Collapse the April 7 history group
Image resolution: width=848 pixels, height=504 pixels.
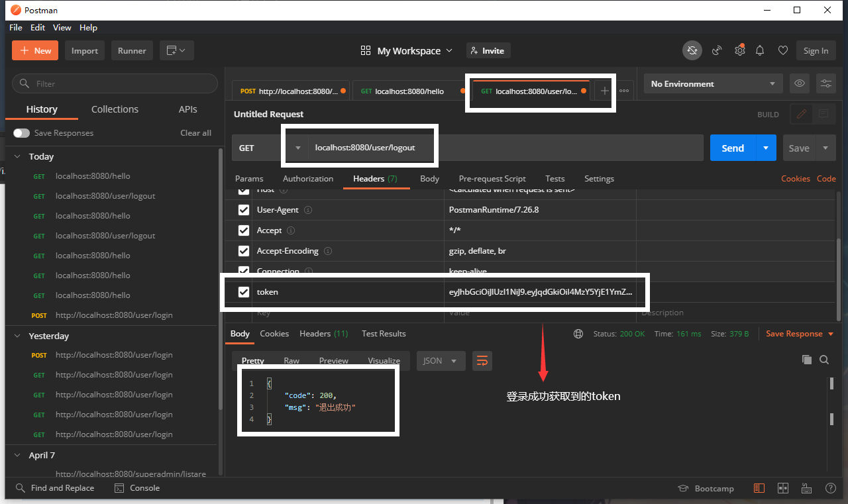(x=18, y=456)
